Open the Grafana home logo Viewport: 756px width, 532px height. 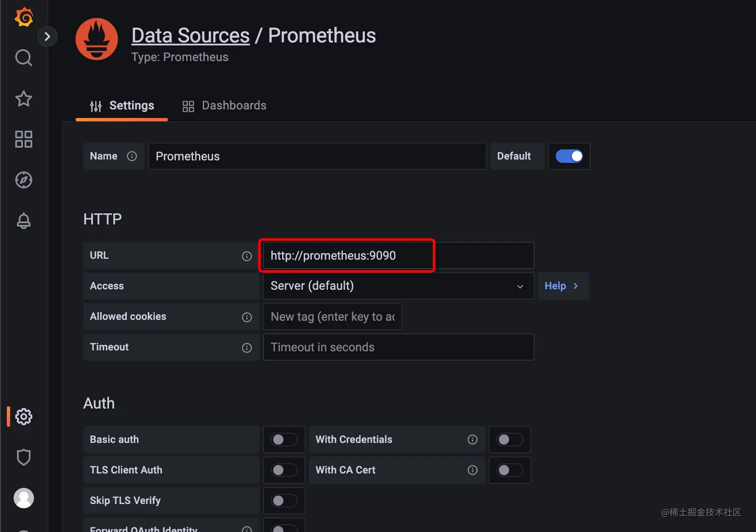coord(23,17)
